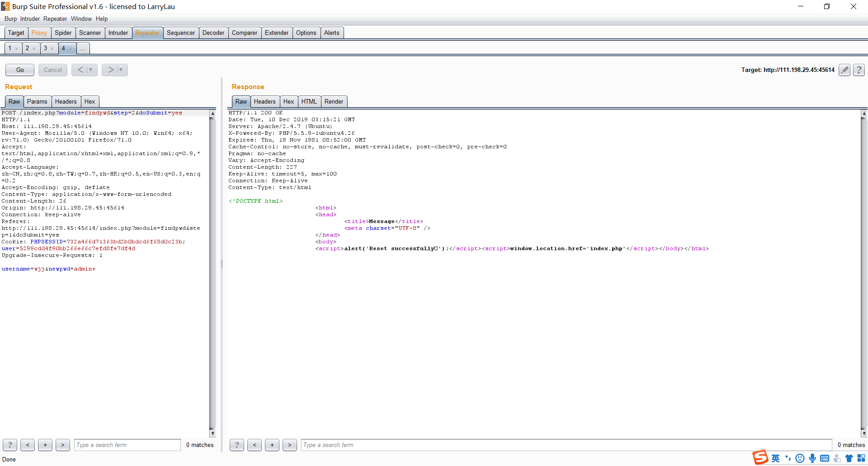The height and width of the screenshot is (466, 868).
Task: Click the plus button beside response search
Action: coord(272,445)
